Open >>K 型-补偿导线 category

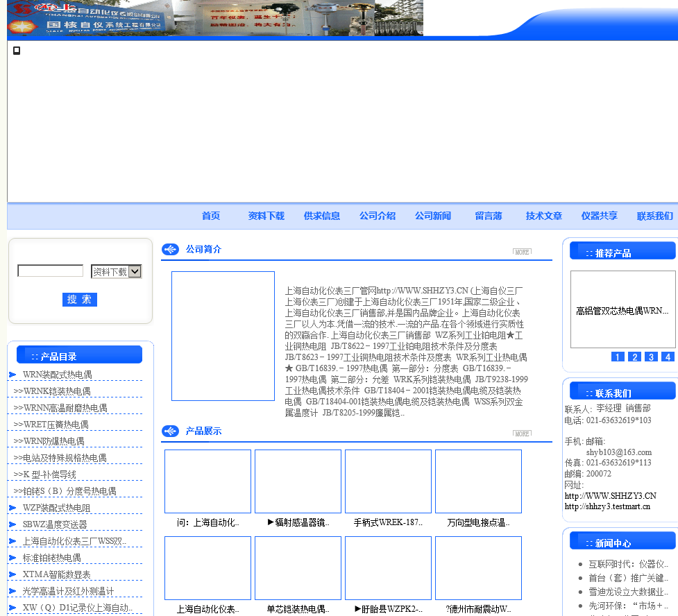44,474
